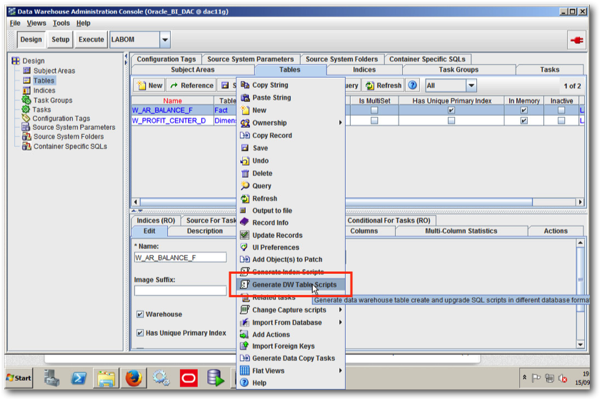Select Generate DW Table Scripts
The height and width of the screenshot is (400, 600).
click(291, 284)
